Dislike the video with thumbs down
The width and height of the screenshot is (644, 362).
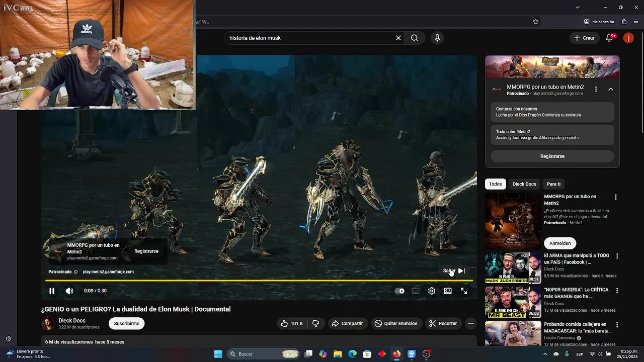click(x=316, y=323)
